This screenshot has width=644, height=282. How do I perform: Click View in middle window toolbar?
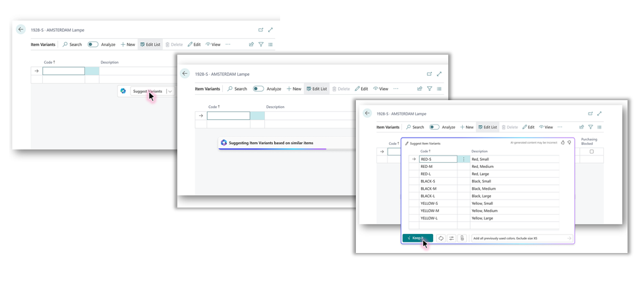pyautogui.click(x=380, y=89)
